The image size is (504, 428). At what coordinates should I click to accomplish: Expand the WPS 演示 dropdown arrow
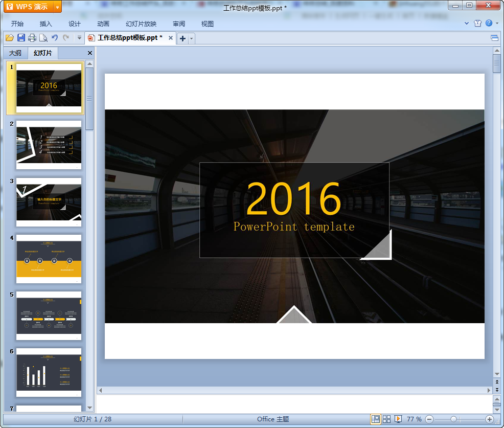pyautogui.click(x=58, y=7)
